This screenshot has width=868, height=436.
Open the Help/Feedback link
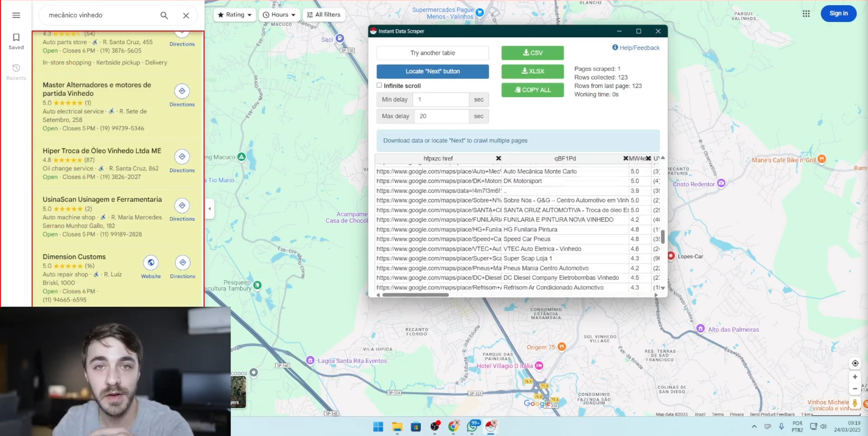636,48
